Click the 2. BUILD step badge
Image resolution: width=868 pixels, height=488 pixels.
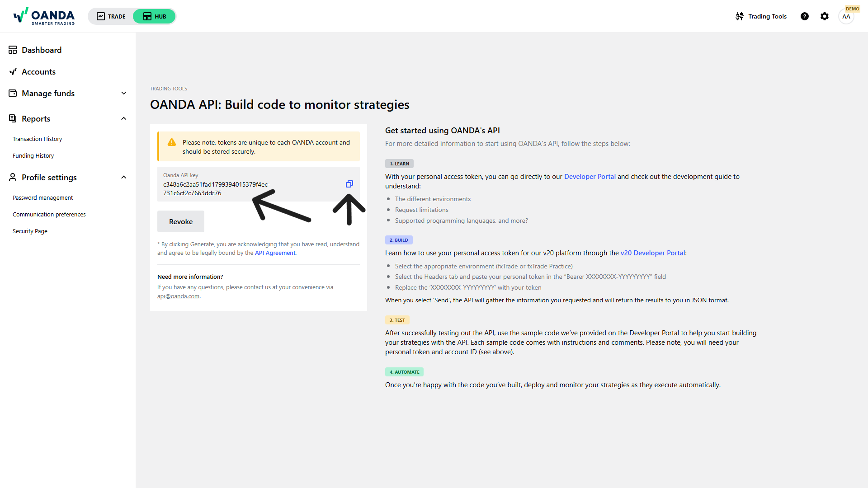coord(399,240)
